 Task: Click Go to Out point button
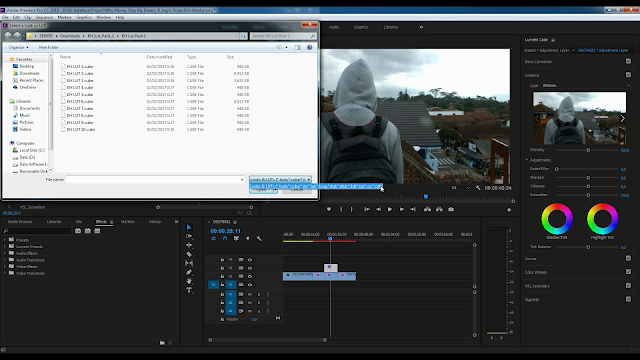(413, 209)
